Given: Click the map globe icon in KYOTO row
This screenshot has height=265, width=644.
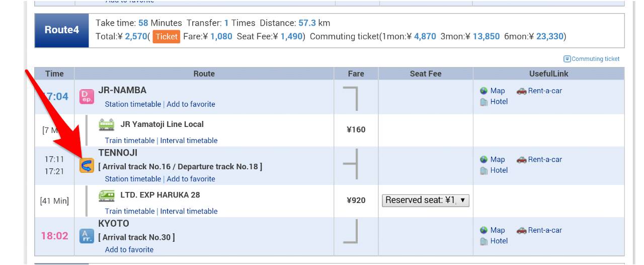Looking at the screenshot, I should click(484, 230).
